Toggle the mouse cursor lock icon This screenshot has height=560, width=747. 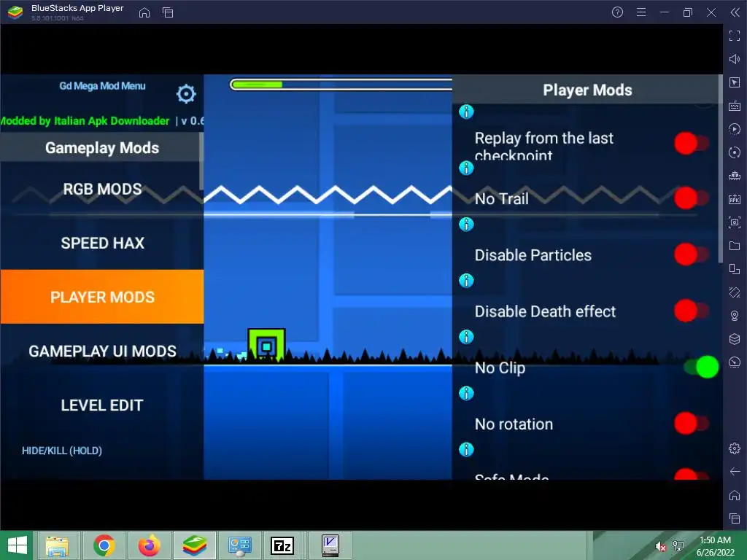[735, 82]
